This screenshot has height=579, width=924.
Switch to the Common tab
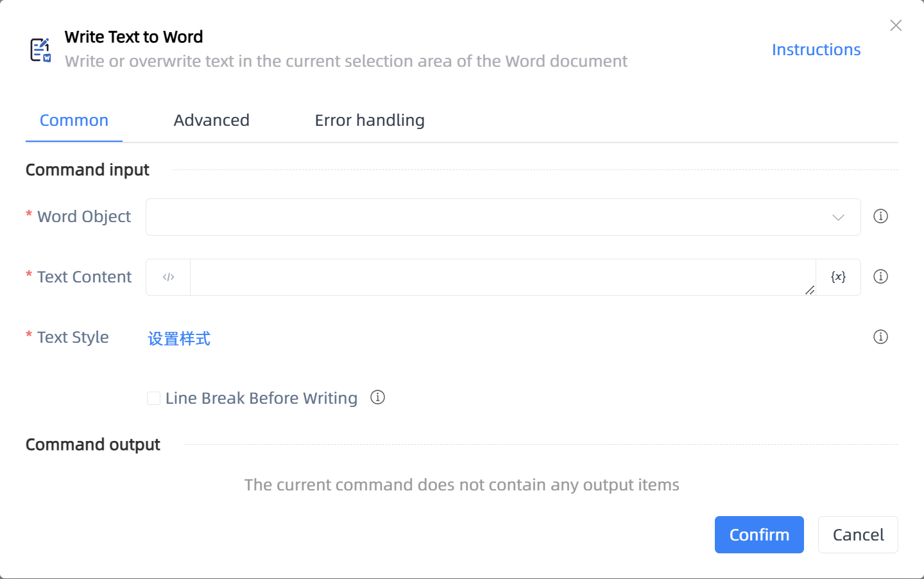(74, 120)
